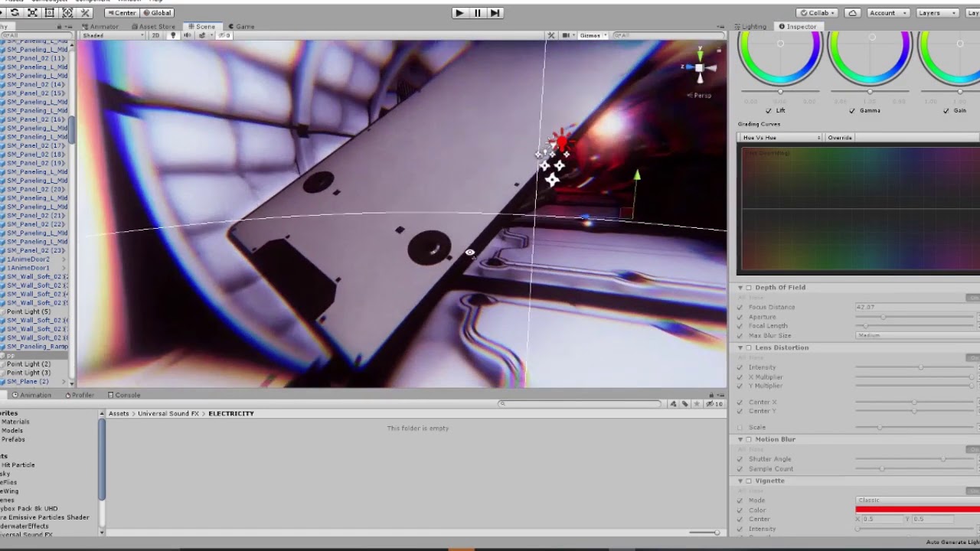980x551 pixels.
Task: Enable the Lens Distortion effect checkbox
Action: (x=749, y=347)
